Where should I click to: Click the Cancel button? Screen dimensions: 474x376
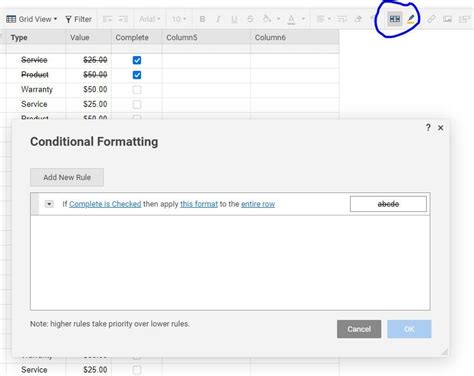tap(359, 329)
